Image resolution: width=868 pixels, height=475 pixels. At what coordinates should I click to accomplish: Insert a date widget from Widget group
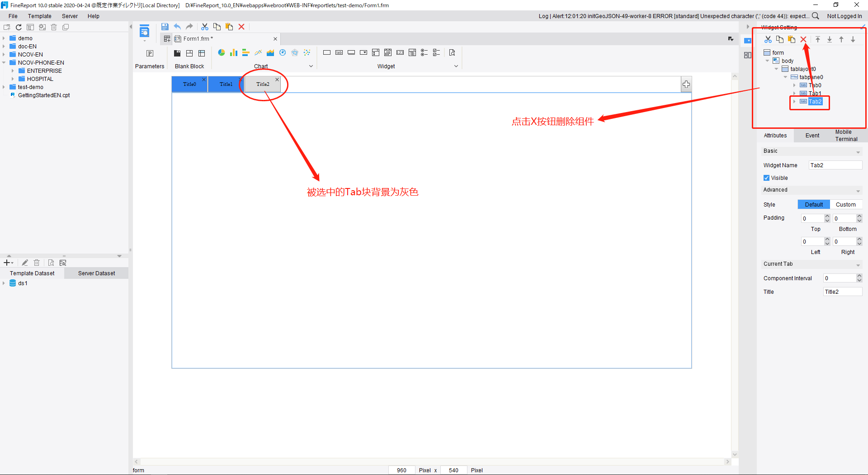pyautogui.click(x=388, y=52)
